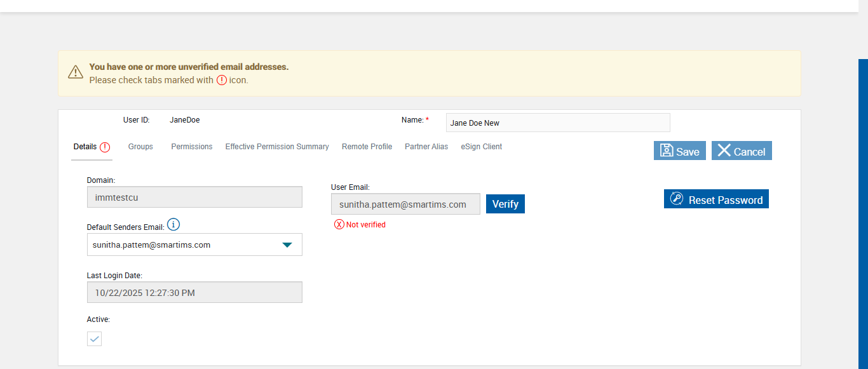
Task: Click the warning triangle icon in the banner
Action: [x=76, y=72]
